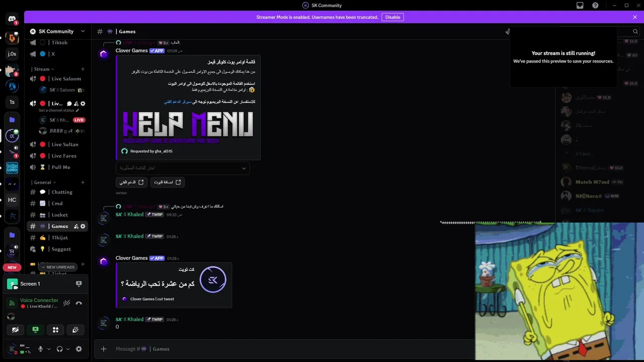Open Games channel settings gear

[83, 226]
